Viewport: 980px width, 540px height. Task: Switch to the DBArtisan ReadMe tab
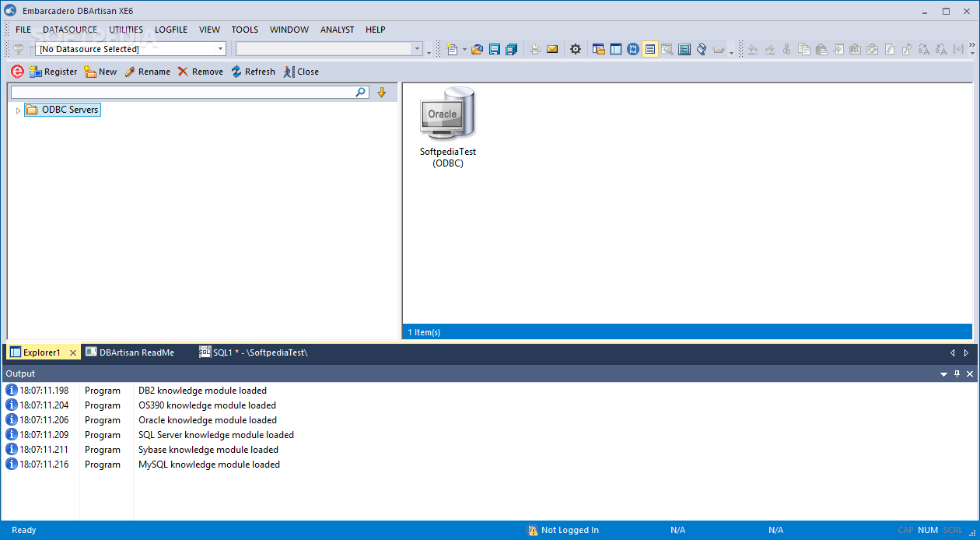coord(130,352)
